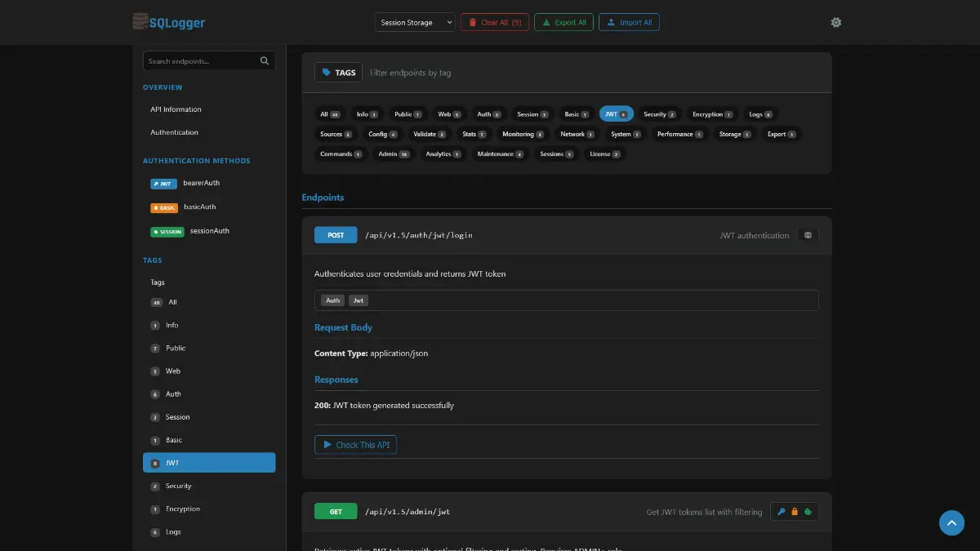Open Authentication in sidebar overview
The width and height of the screenshot is (980, 551).
pos(174,132)
